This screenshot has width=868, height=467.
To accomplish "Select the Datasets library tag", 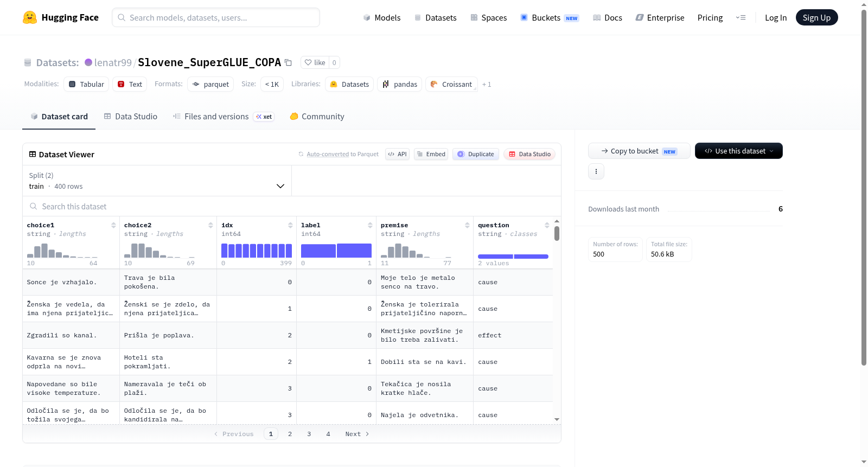I will point(349,84).
